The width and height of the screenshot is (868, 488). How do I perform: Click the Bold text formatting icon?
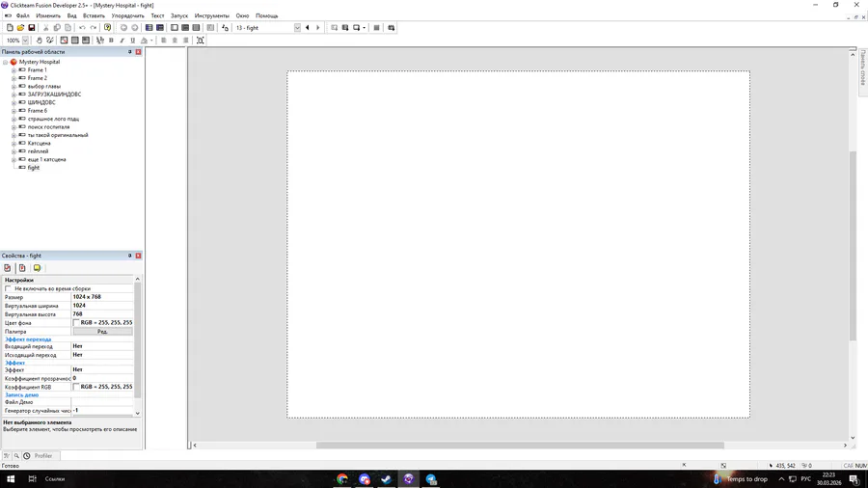(x=111, y=41)
